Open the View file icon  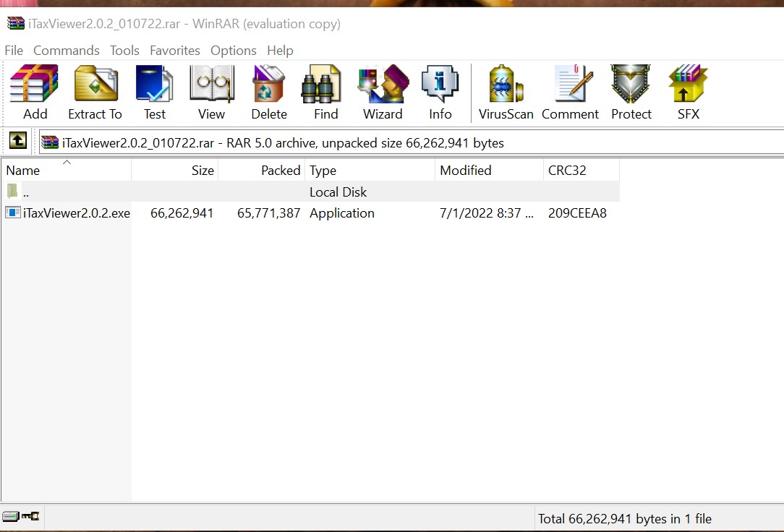click(211, 84)
